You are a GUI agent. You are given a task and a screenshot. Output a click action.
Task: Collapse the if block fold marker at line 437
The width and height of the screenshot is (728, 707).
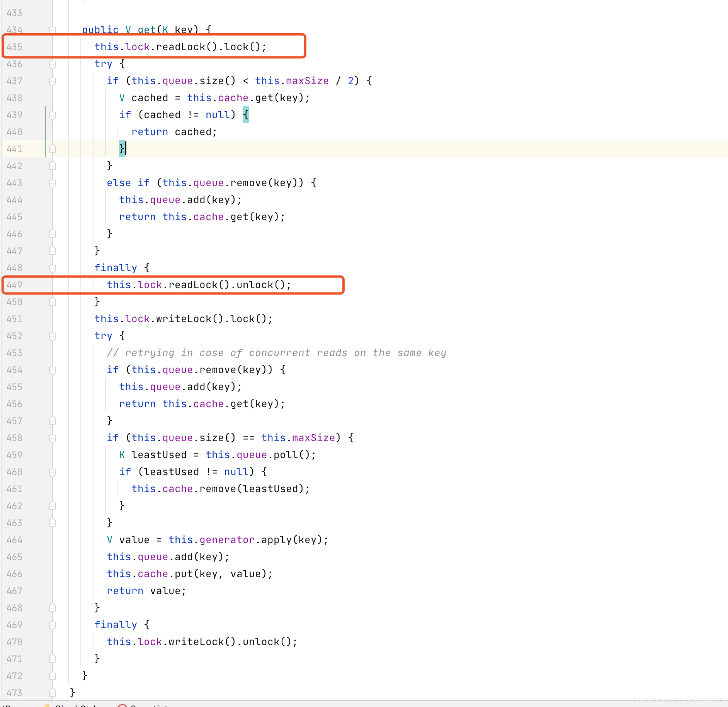point(53,81)
